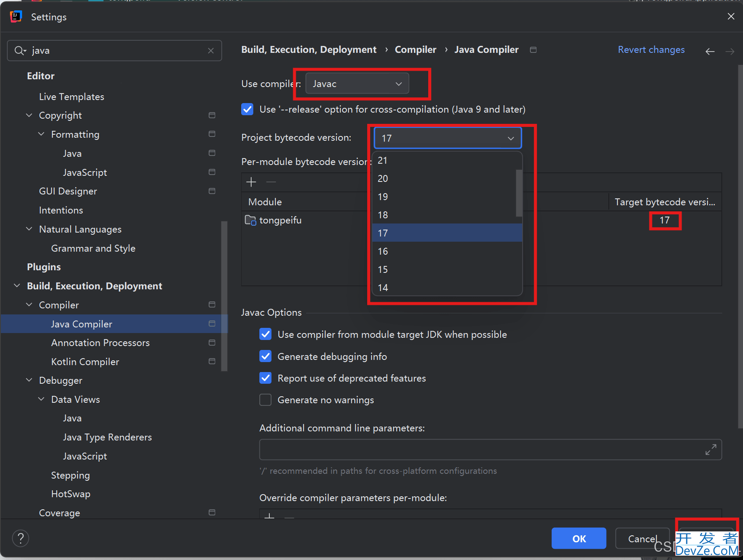The width and height of the screenshot is (743, 560).
Task: Collapse the Data Views node
Action: click(41, 399)
